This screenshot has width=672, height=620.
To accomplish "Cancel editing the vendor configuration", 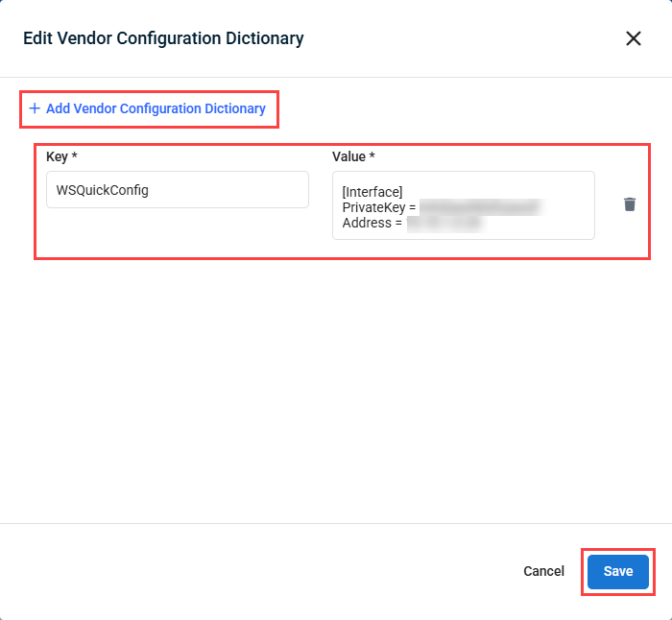I will point(543,571).
